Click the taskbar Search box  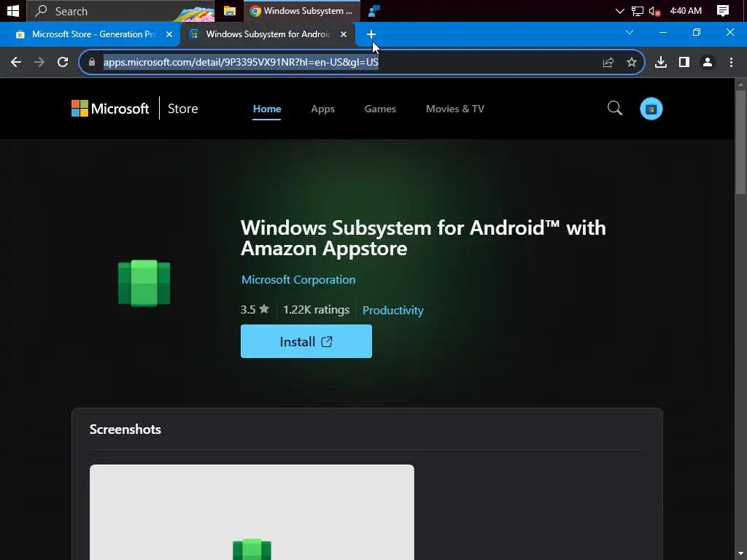click(120, 10)
